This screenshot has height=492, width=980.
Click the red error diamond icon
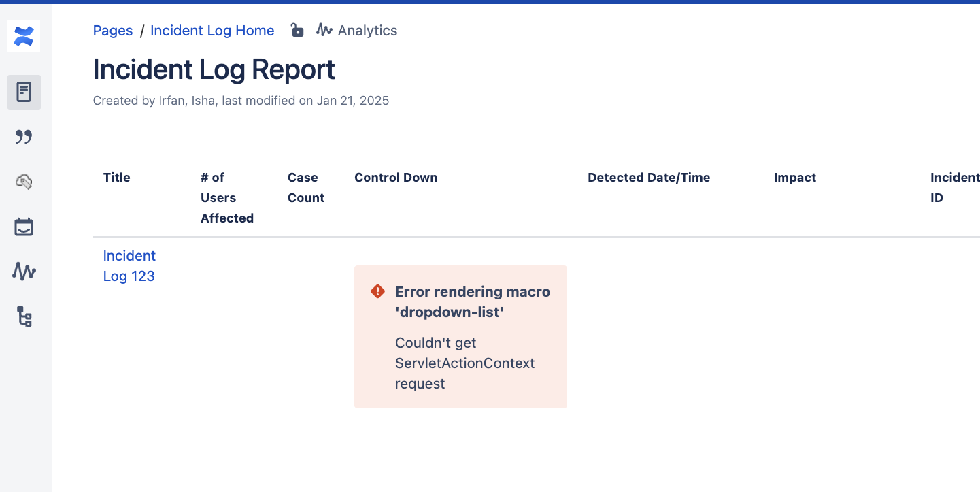(x=377, y=291)
